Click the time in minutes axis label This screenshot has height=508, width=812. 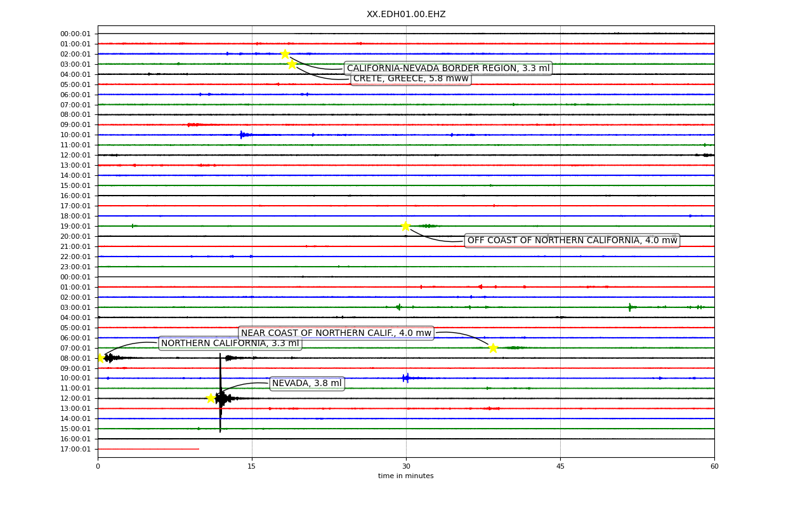[406, 476]
